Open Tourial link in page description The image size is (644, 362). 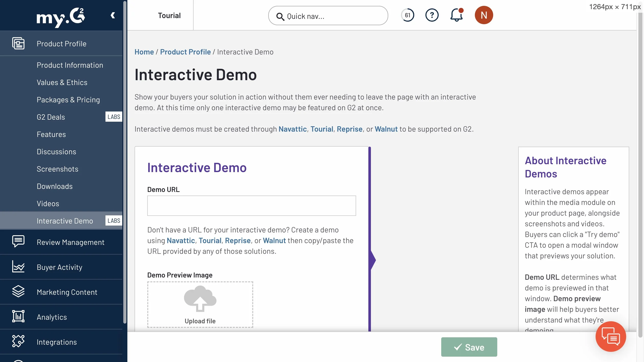322,129
